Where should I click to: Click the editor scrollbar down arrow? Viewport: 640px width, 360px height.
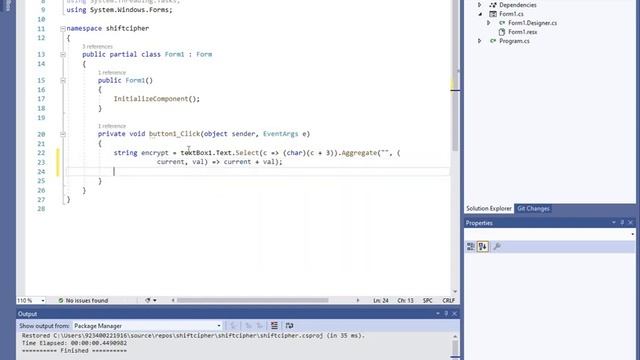[x=455, y=291]
